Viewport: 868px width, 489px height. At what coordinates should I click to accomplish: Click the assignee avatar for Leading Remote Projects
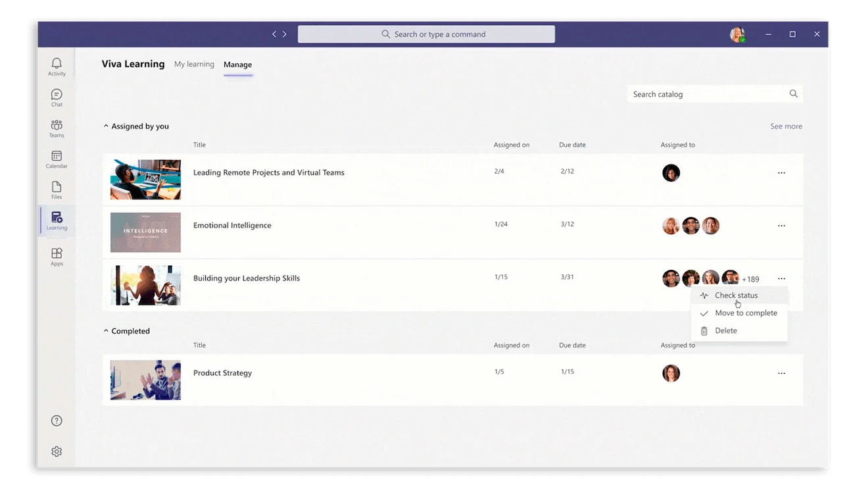click(671, 173)
